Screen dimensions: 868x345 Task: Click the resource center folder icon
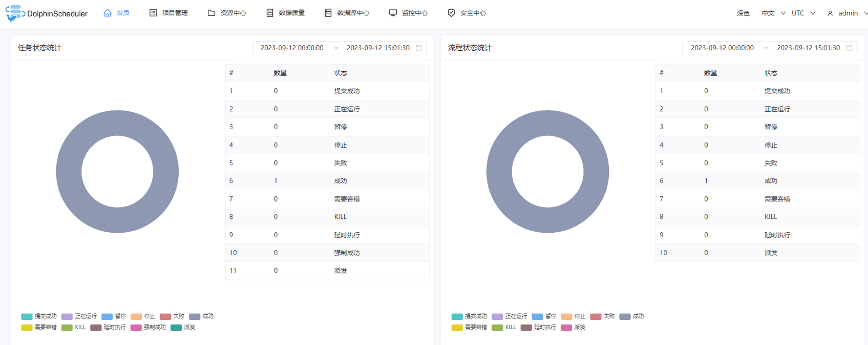pyautogui.click(x=211, y=13)
